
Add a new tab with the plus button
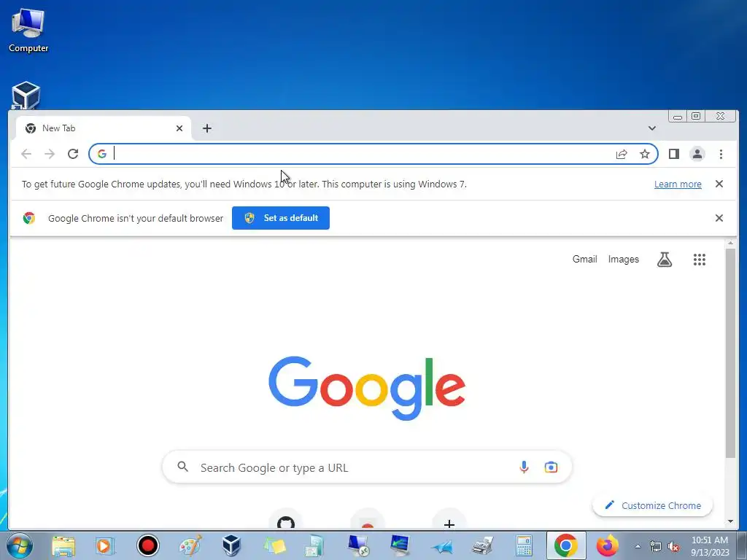(x=206, y=128)
